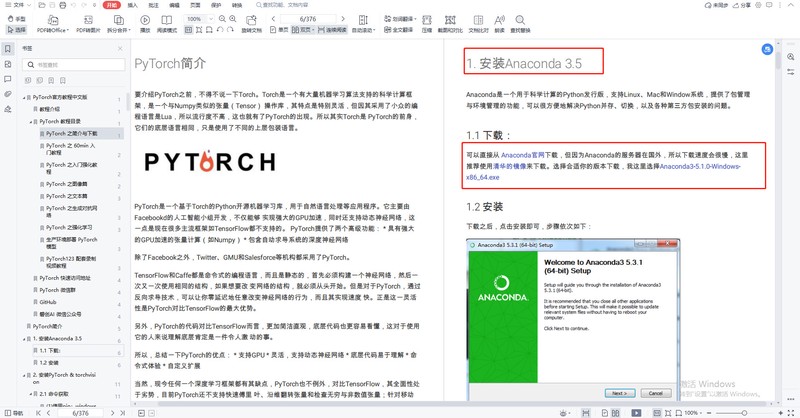Collapse 2. 安装PyTorch & torchvision bookmark node
Viewport: 800px width, 418px height.
point(24,375)
